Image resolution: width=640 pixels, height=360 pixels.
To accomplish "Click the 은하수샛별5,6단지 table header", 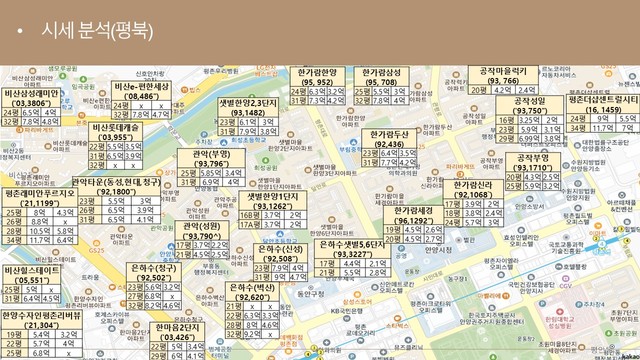I will pyautogui.click(x=353, y=249).
